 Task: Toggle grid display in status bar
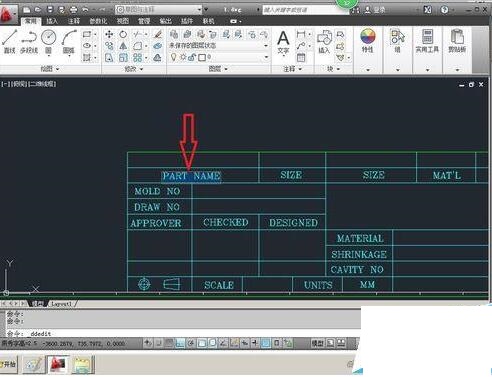pyautogui.click(x=170, y=343)
